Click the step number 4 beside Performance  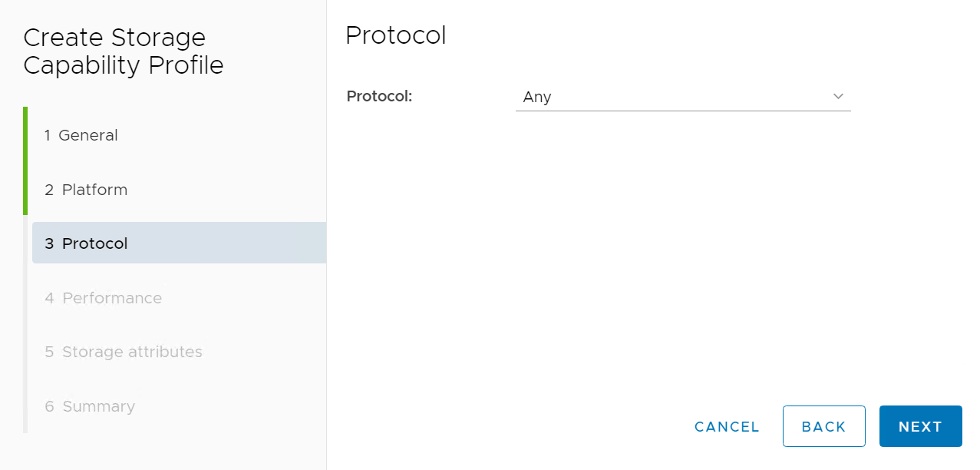(49, 298)
